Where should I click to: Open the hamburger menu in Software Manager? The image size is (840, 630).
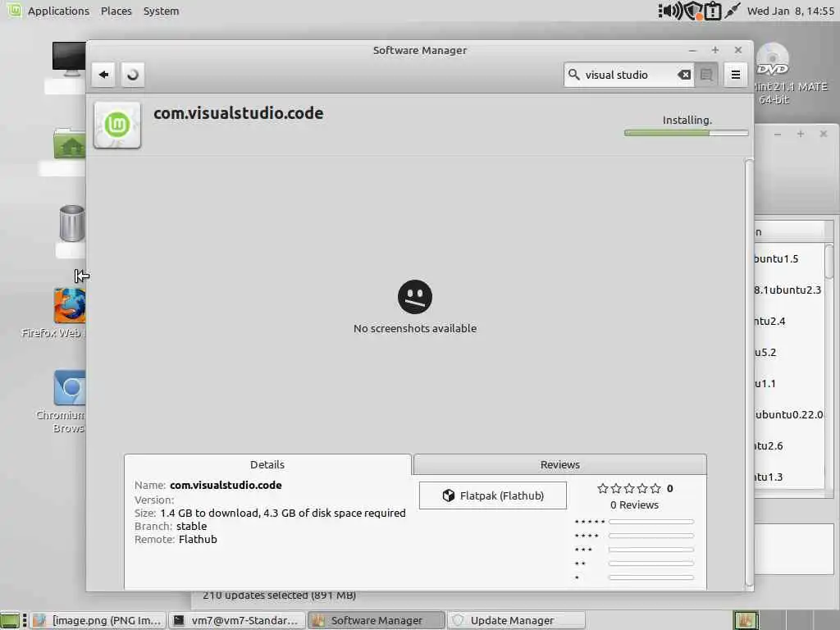(736, 75)
